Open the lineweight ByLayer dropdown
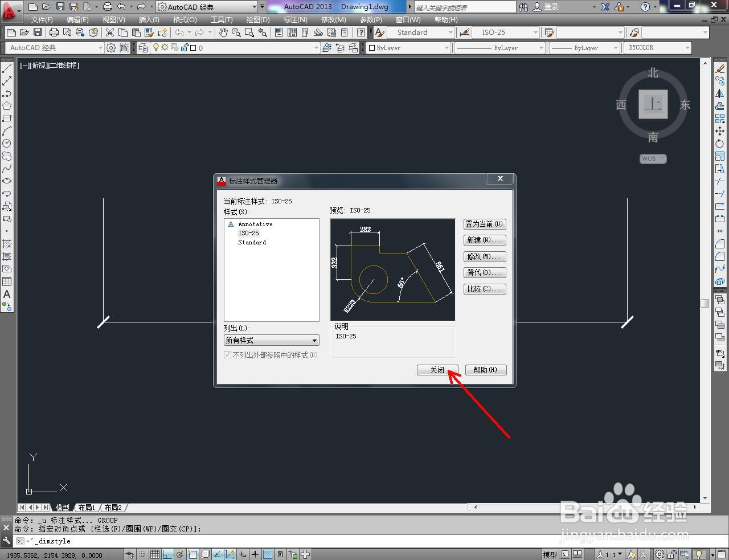The height and width of the screenshot is (560, 729). pos(584,48)
